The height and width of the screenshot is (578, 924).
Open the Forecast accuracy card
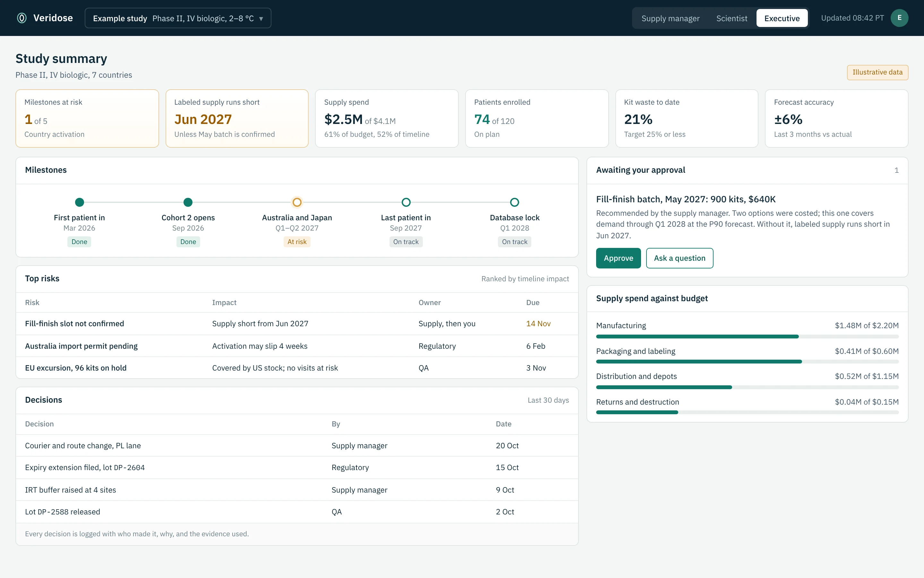coord(836,118)
